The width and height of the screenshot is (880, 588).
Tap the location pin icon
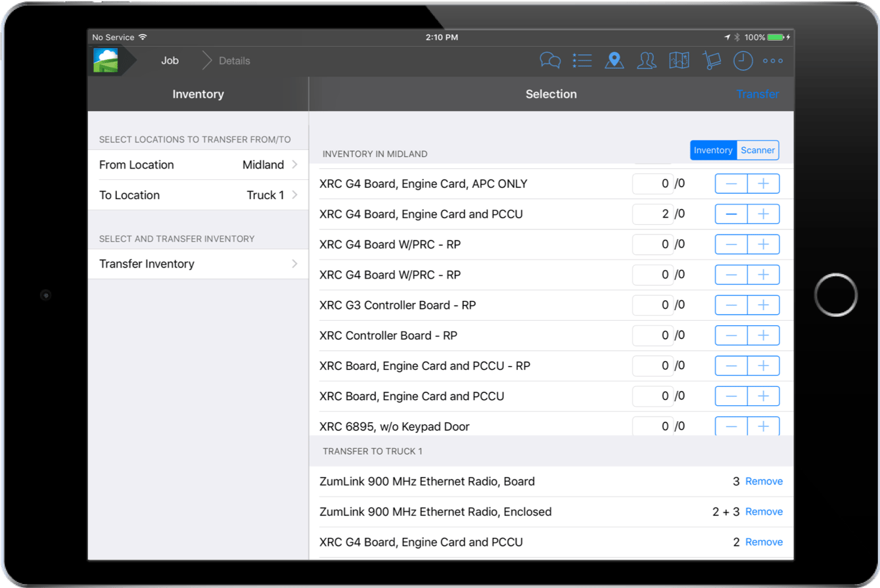tap(614, 61)
